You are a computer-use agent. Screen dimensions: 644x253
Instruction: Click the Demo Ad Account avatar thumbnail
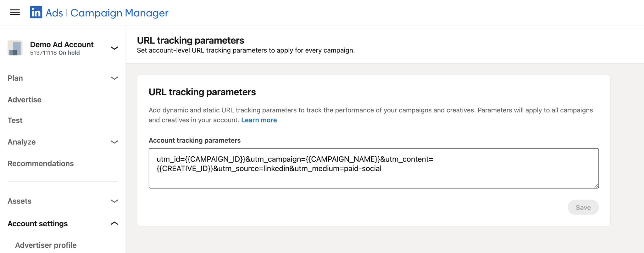[x=15, y=48]
